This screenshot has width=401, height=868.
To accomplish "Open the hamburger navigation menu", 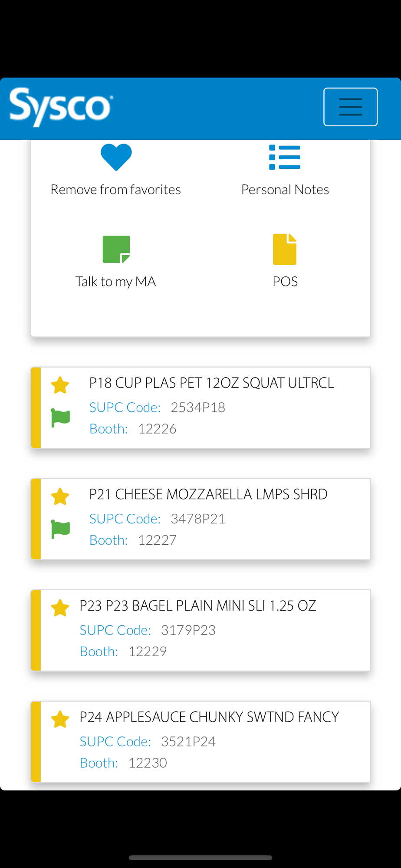I will pyautogui.click(x=350, y=107).
